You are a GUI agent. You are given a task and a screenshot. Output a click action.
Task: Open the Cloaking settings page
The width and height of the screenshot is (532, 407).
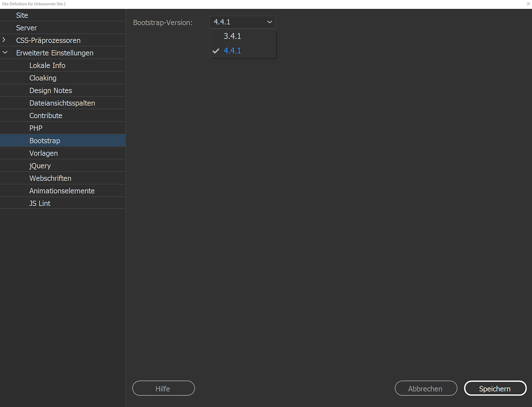pyautogui.click(x=43, y=78)
